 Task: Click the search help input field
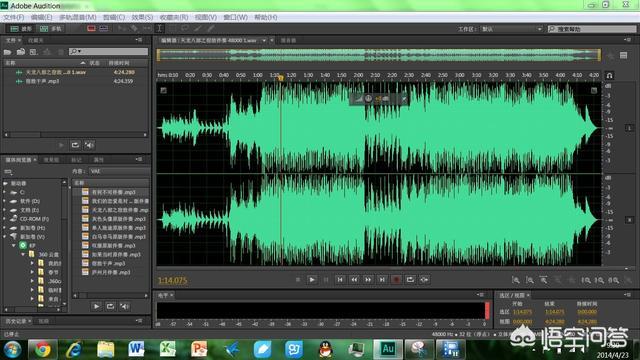pyautogui.click(x=592, y=29)
